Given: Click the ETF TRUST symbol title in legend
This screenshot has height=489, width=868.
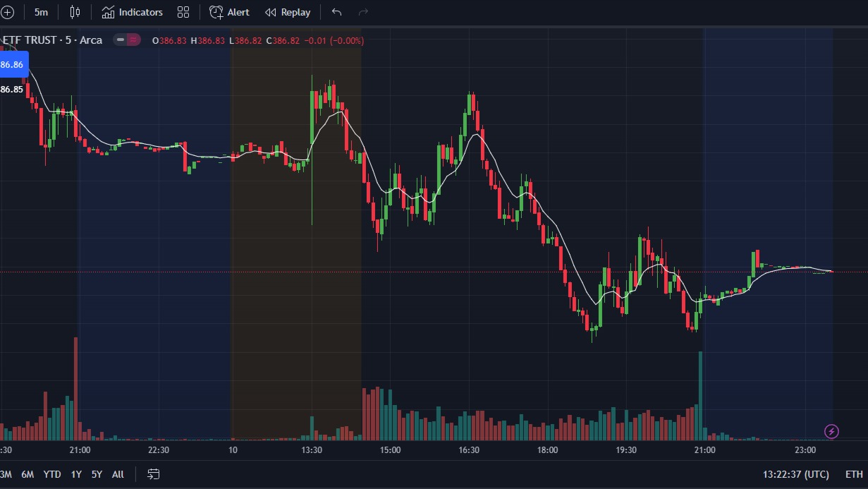Looking at the screenshot, I should [x=52, y=40].
